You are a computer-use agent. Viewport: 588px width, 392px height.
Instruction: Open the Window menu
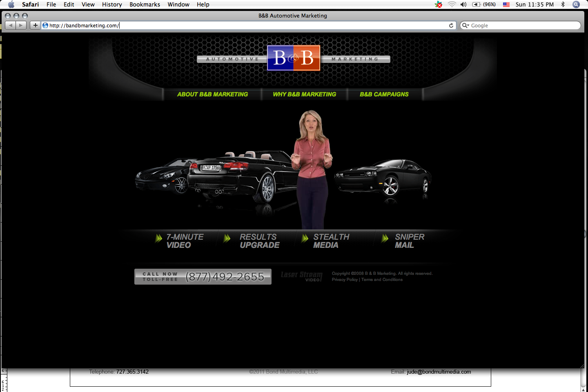pos(178,4)
